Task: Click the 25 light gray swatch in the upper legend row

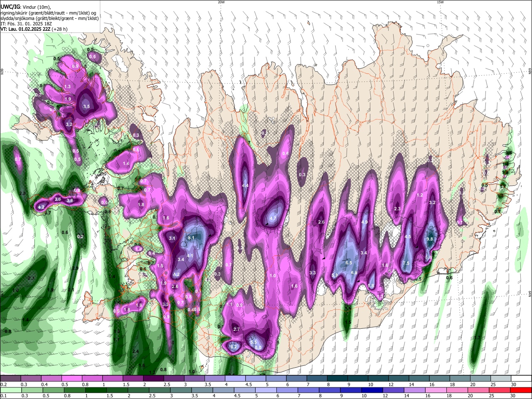Action: click(500, 379)
